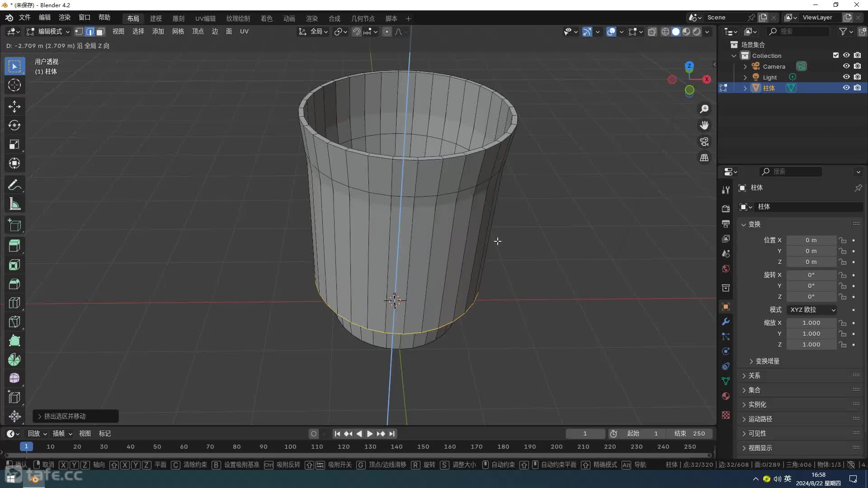Add a new workspace with plus button
The width and height of the screenshot is (868, 488).
point(408,19)
